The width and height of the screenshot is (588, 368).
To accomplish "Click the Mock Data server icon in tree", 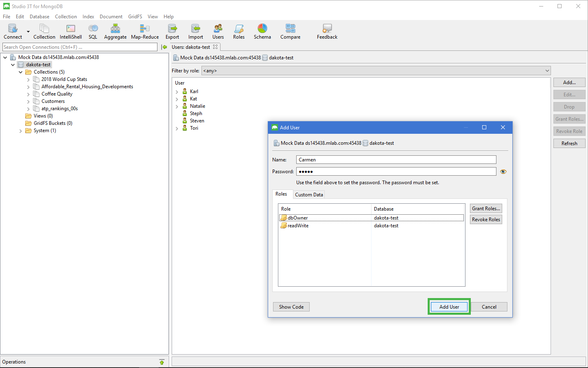I will tap(13, 57).
